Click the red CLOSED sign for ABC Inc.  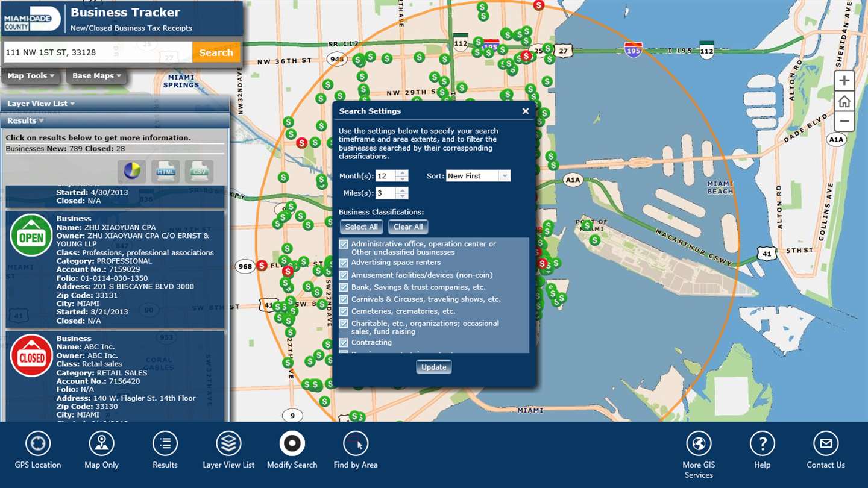click(x=31, y=355)
